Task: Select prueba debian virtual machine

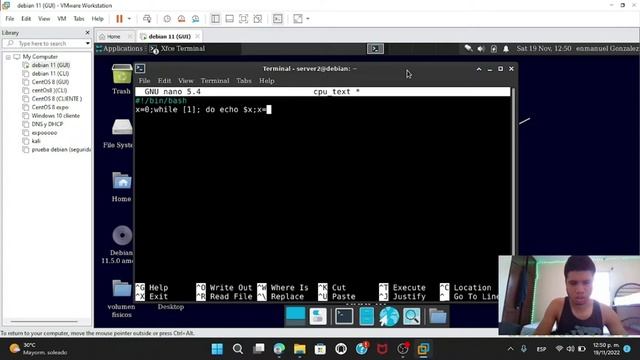Action: 61,150
